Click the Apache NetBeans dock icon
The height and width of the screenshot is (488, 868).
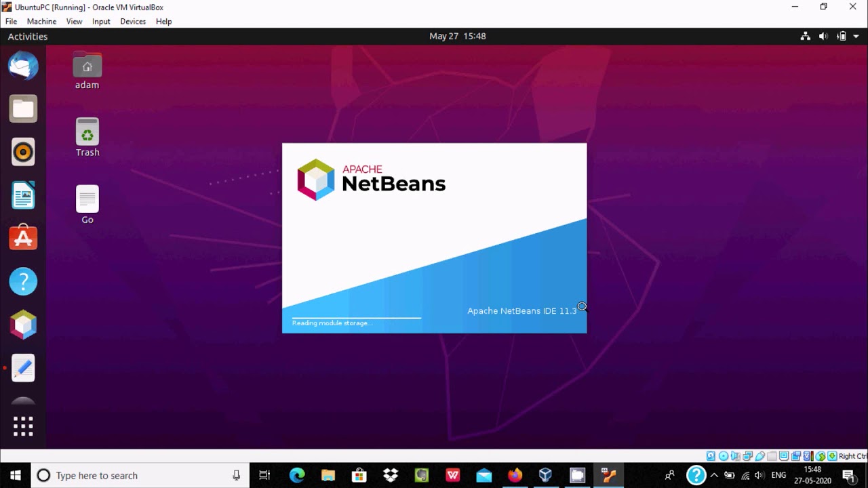[x=23, y=325]
